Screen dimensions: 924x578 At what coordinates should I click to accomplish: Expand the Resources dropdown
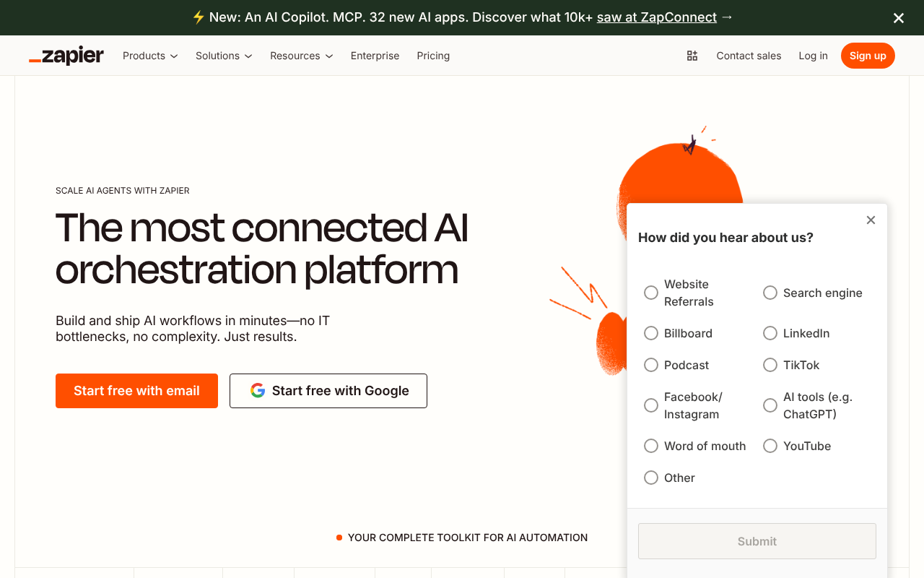(301, 56)
